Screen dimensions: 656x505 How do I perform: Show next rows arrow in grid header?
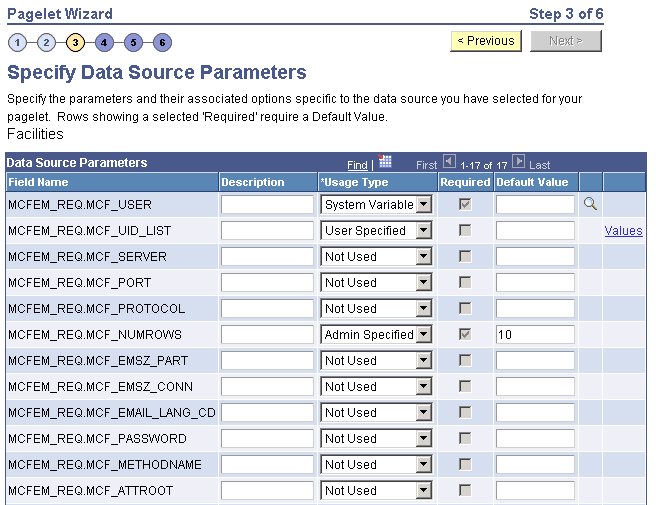click(518, 162)
